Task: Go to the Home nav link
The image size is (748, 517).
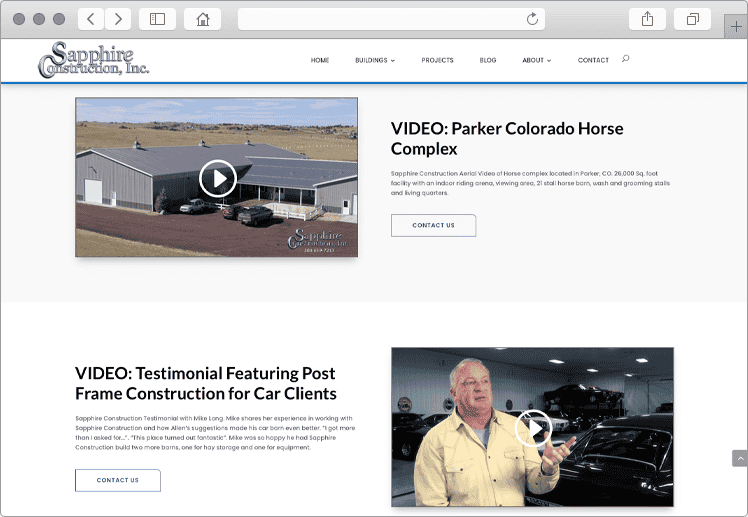Action: [x=320, y=60]
